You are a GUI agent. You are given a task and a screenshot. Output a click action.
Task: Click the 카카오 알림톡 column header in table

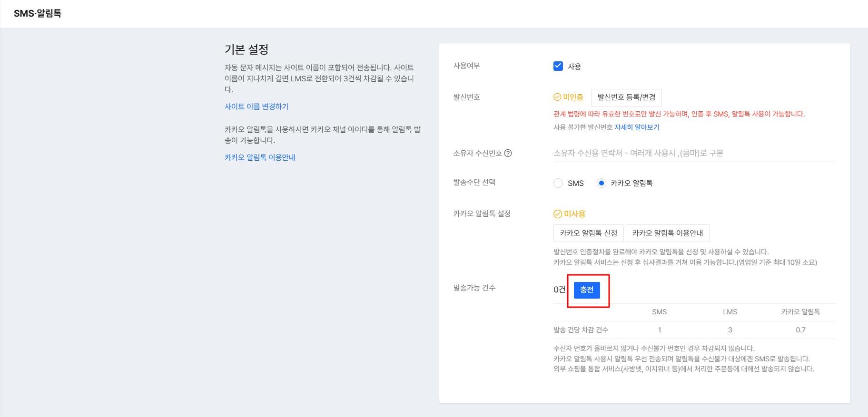pos(800,312)
